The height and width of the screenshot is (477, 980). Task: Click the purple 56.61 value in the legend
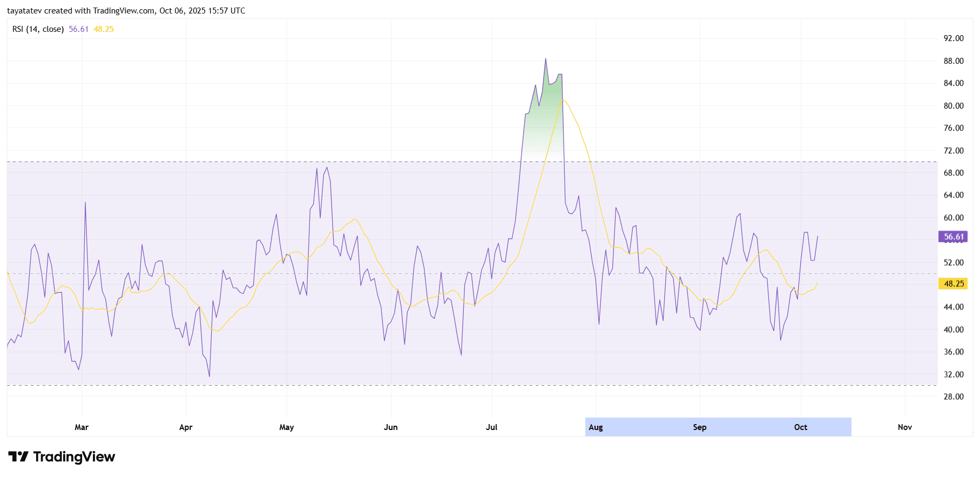click(78, 29)
